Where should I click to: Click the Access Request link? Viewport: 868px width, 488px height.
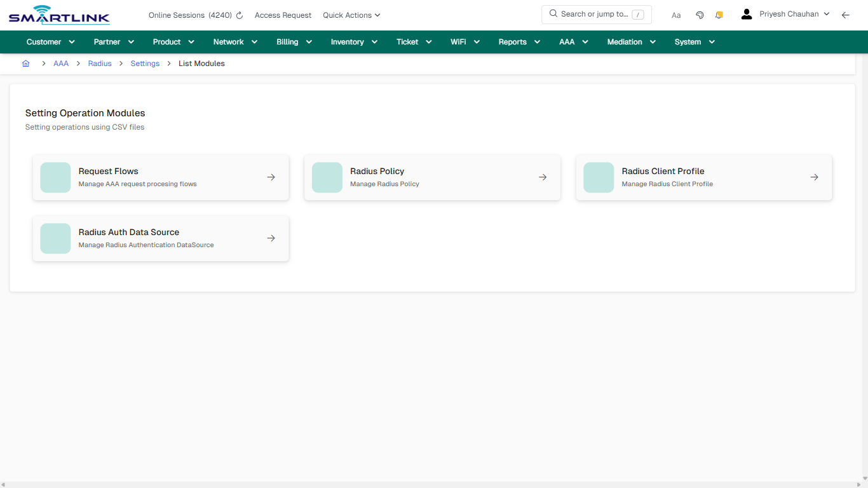283,15
